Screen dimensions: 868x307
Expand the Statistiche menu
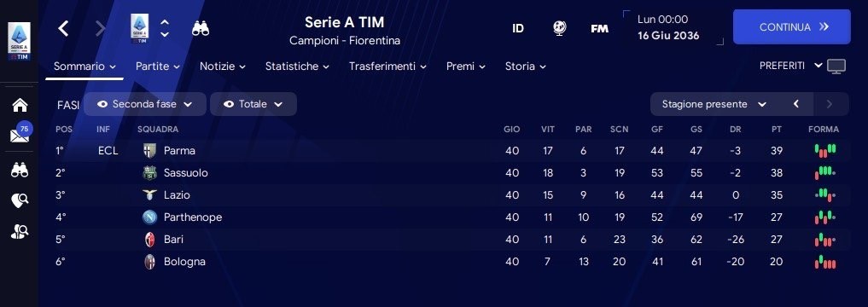297,67
